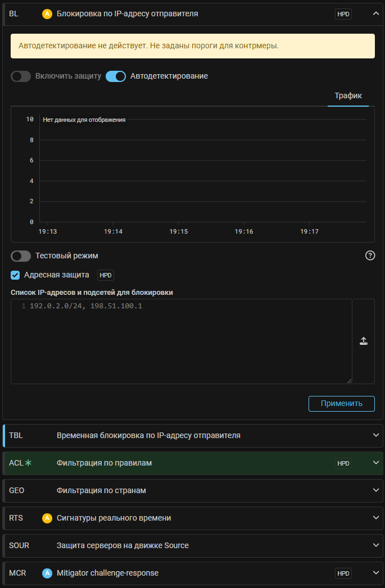Click the upload IP list icon

point(364,341)
